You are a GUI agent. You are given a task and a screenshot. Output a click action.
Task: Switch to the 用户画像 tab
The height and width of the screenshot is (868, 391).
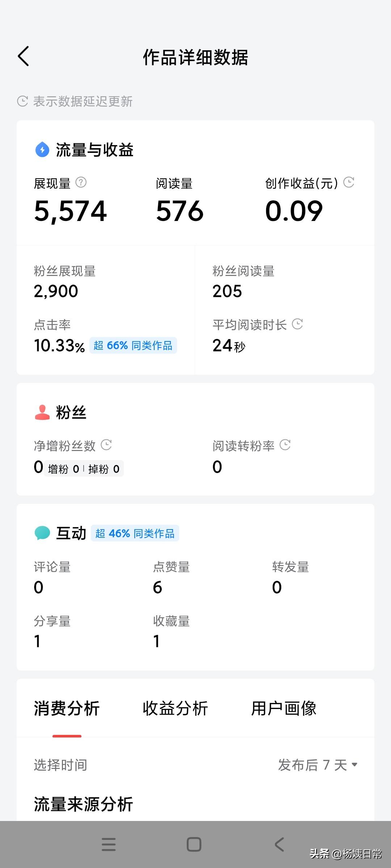click(284, 708)
